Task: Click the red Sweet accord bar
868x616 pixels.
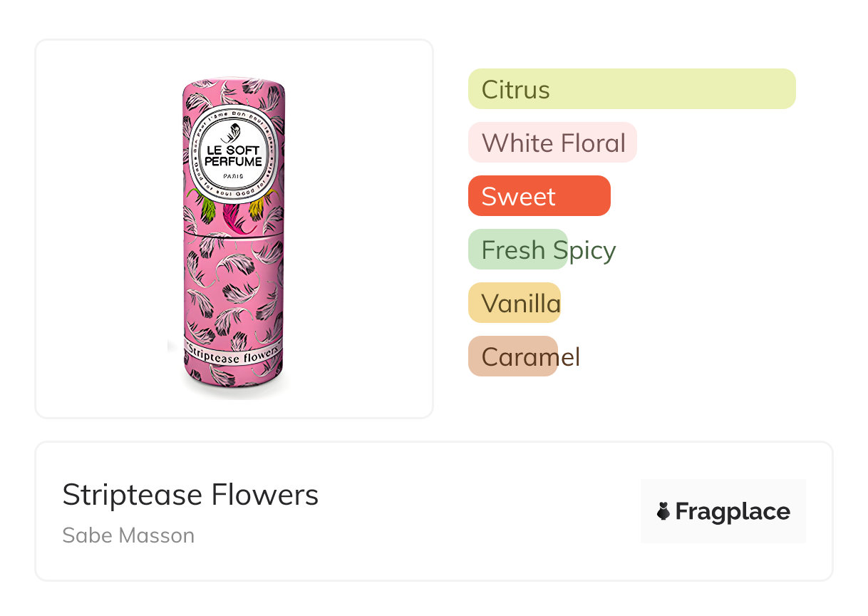Action: (x=539, y=196)
